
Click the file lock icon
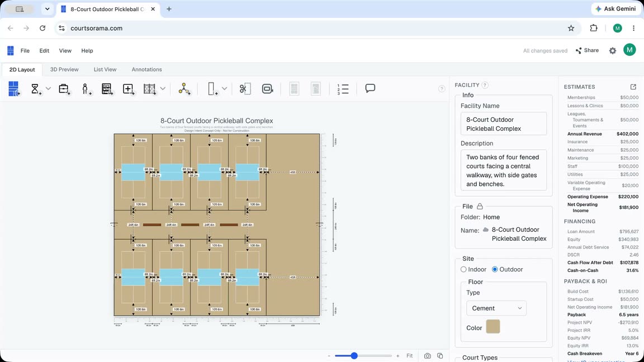480,207
